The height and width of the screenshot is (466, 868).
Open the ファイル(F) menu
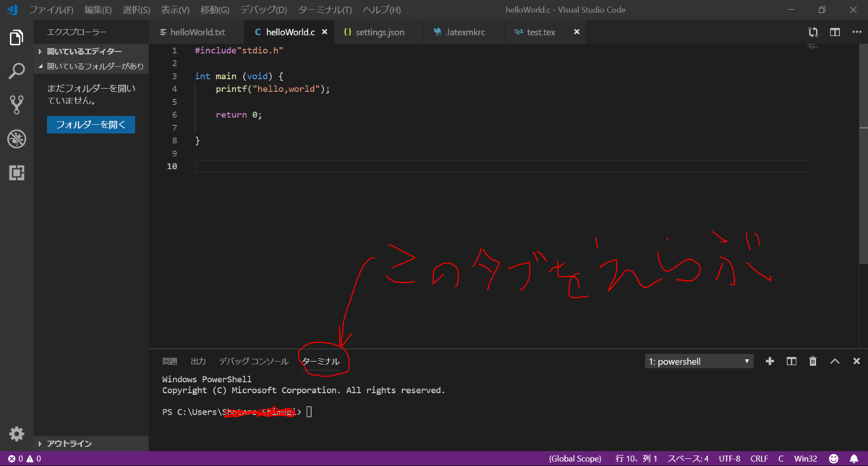point(51,10)
